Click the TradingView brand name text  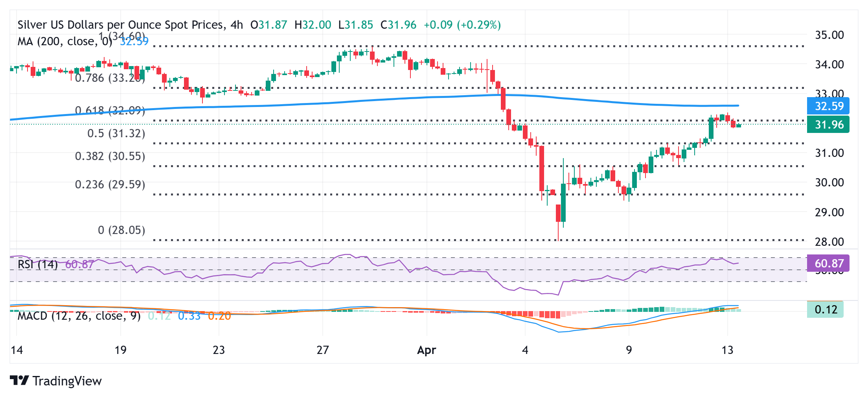pyautogui.click(x=67, y=381)
